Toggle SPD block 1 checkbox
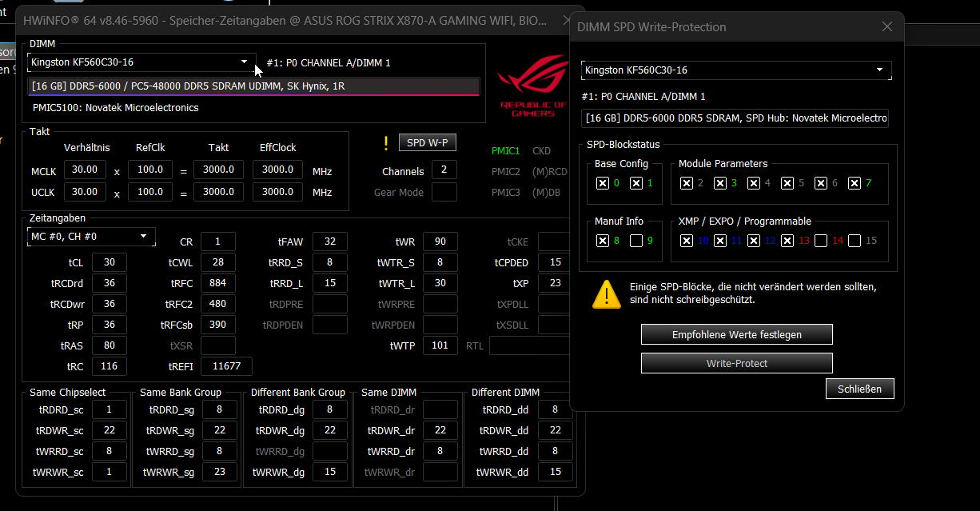 (x=636, y=183)
